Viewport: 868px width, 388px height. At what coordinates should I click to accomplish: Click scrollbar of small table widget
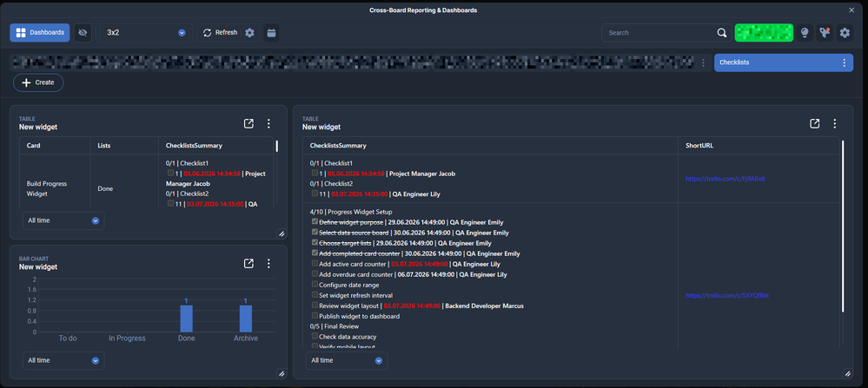277,146
